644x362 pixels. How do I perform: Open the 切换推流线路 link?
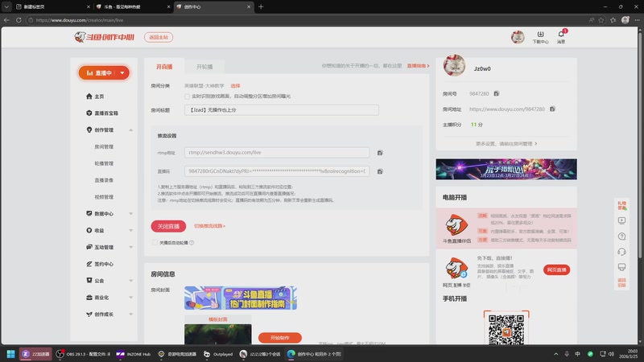[x=209, y=226]
